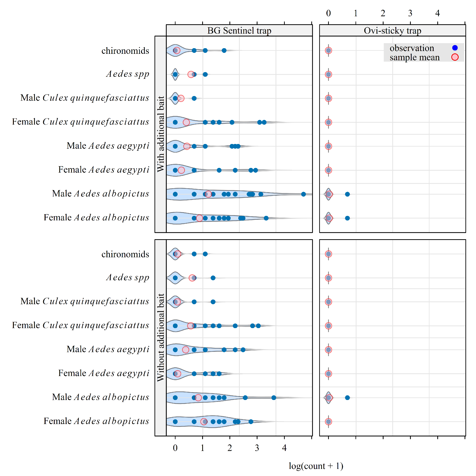Click the "0" tick label above Ovi-sticky trap
The height and width of the screenshot is (476, 476).
(x=328, y=13)
